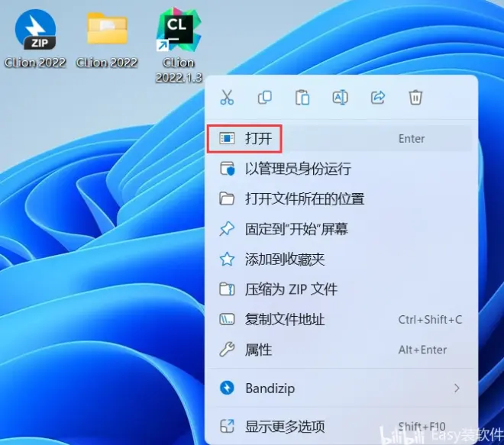Choose 复制文件地址 menu entry
The width and height of the screenshot is (504, 445).
(x=339, y=319)
